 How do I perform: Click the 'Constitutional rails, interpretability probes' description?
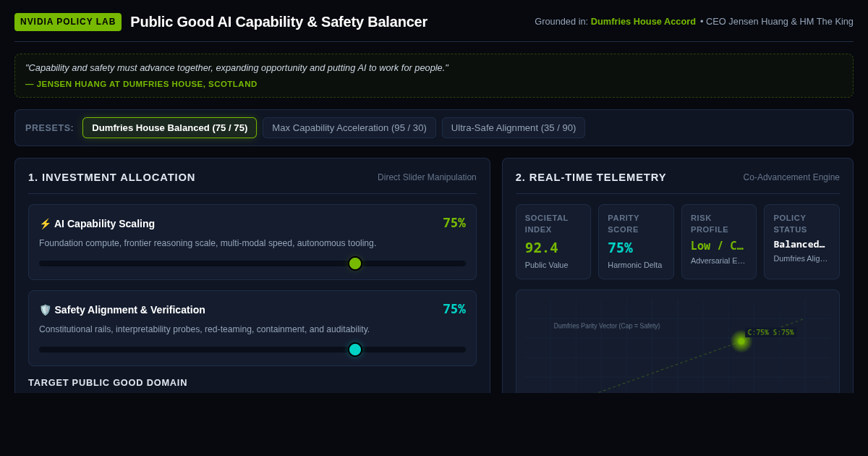(x=205, y=329)
